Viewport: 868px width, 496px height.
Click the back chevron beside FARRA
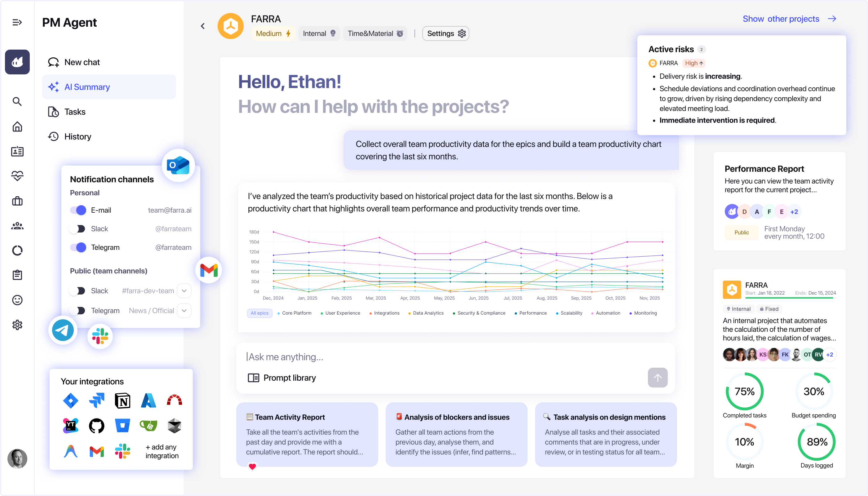[x=203, y=26]
